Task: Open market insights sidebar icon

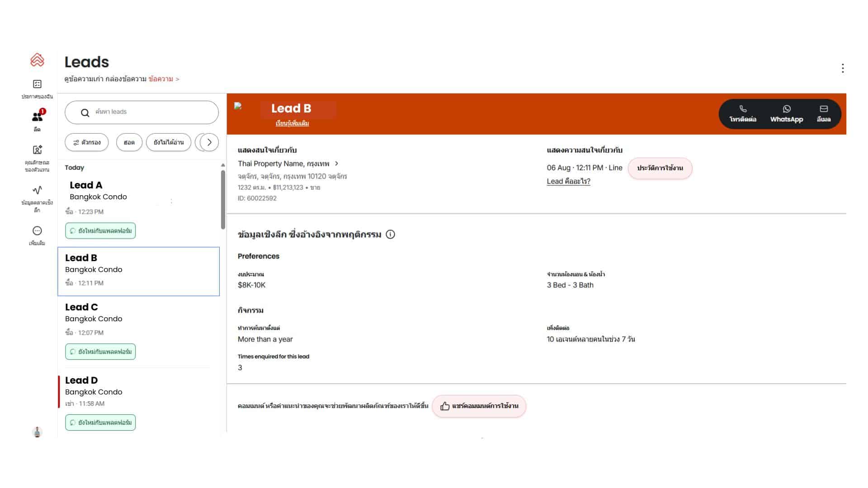Action: pos(37,190)
